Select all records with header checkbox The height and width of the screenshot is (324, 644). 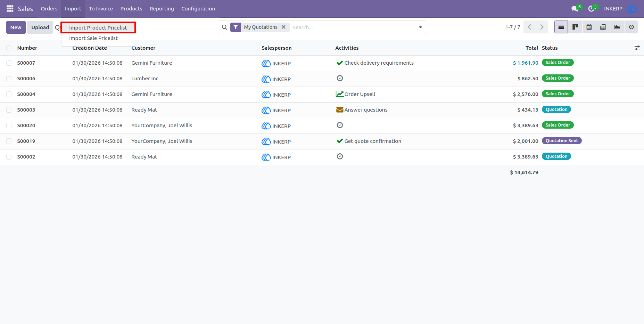coord(9,48)
